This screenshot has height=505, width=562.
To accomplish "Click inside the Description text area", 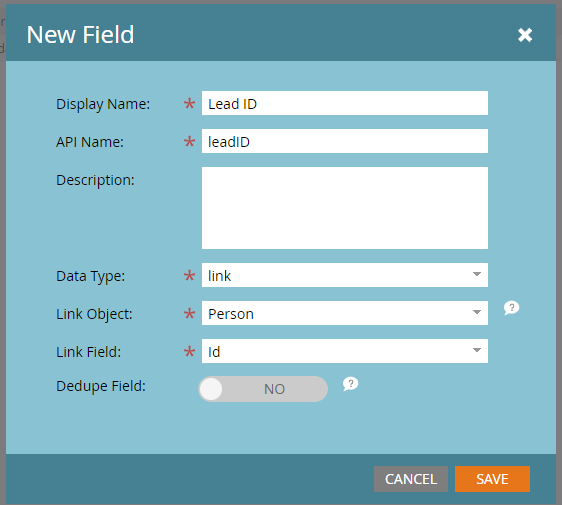I will pyautogui.click(x=344, y=208).
